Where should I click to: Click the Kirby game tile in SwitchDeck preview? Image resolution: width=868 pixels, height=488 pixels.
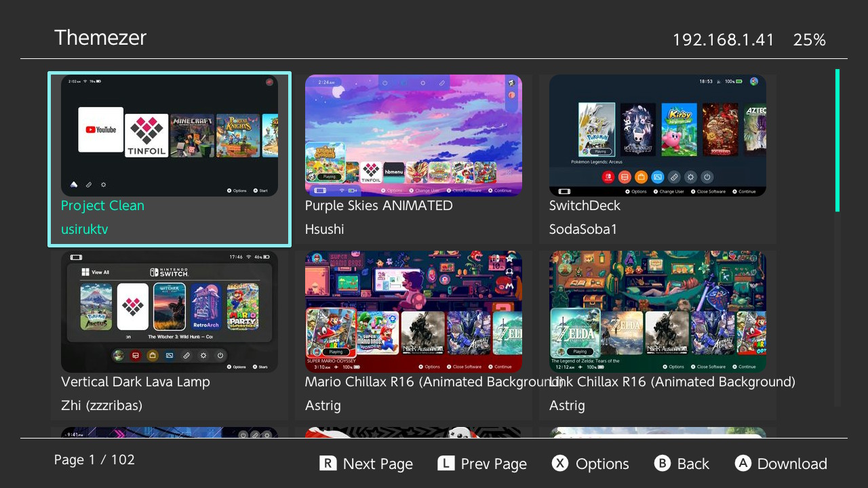(679, 130)
